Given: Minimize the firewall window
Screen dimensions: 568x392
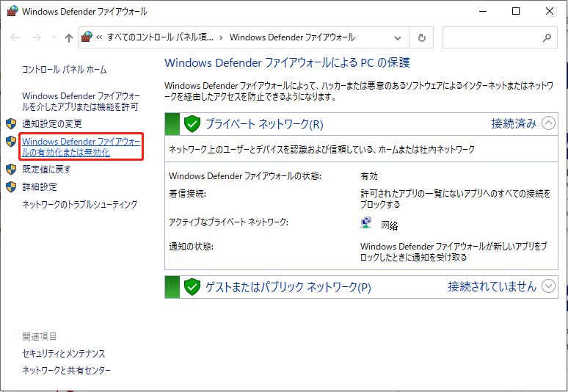Looking at the screenshot, I should pos(483,11).
